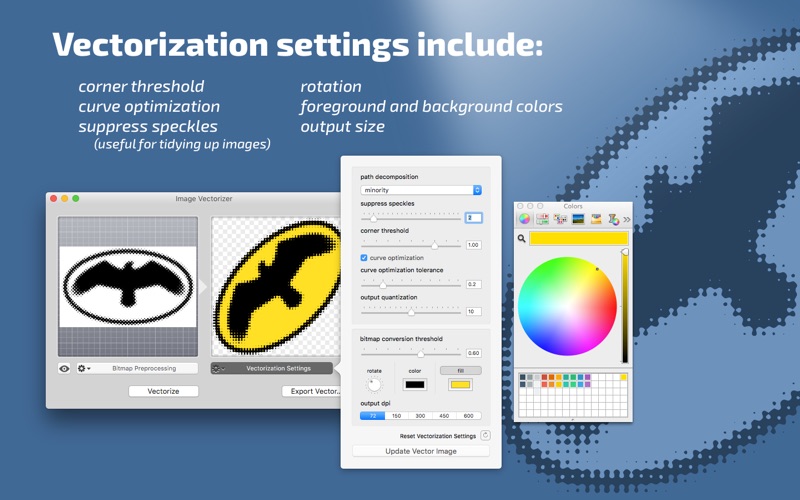Toggle the eye preview icon
This screenshot has height=500, width=800.
pyautogui.click(x=64, y=368)
